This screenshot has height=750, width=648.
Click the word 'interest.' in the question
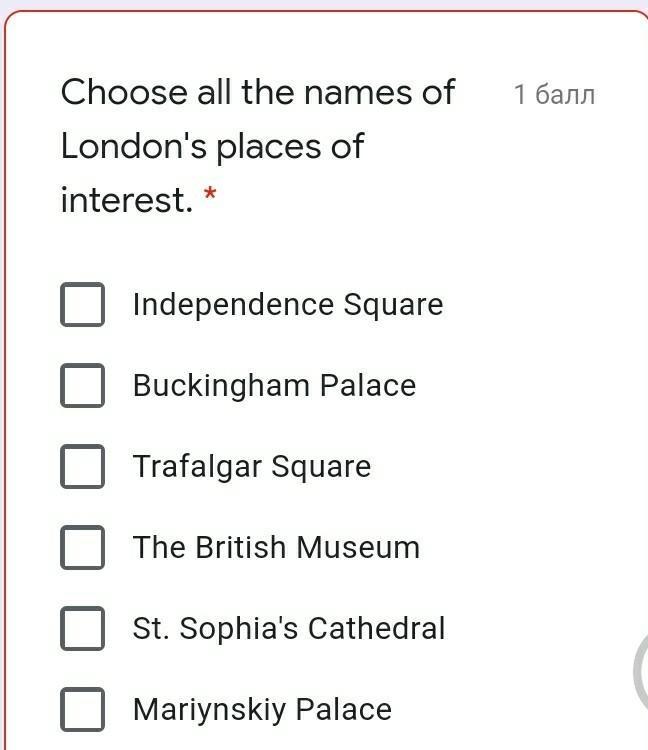(126, 201)
